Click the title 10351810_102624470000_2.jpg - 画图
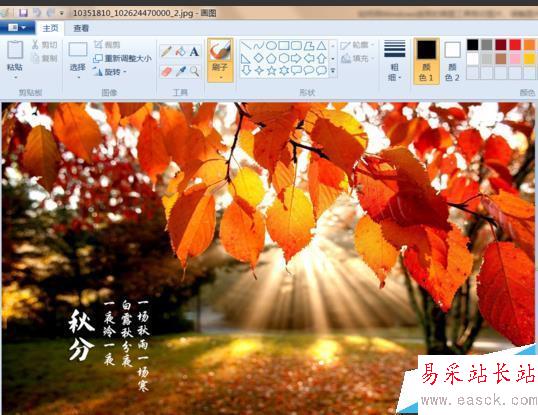Viewport: 538px width, 415px height. 144,13
